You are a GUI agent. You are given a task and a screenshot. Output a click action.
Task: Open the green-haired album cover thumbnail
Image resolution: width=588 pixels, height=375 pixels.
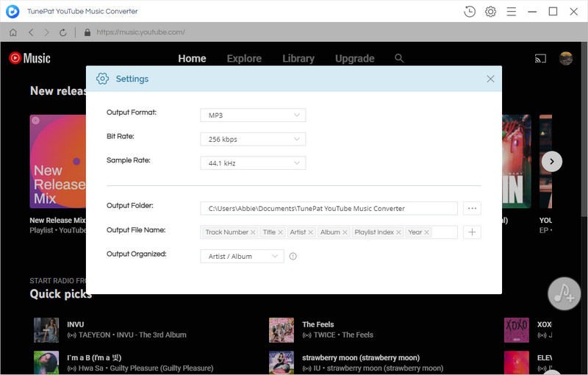click(46, 362)
